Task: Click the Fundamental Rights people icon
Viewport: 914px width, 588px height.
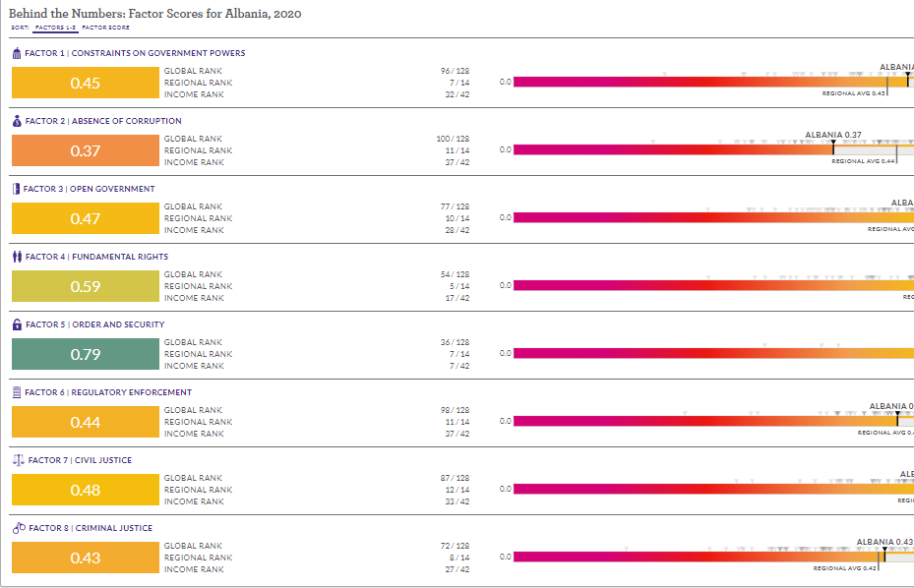Action: pos(17,257)
